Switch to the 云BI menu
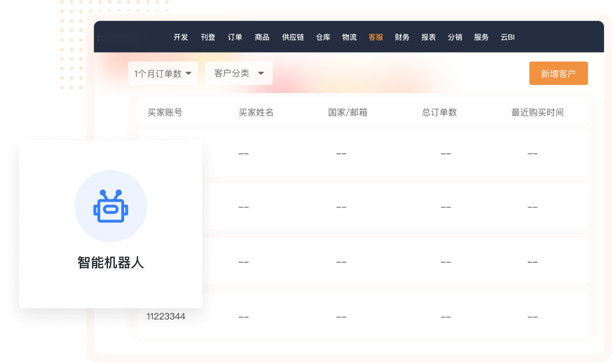 (x=508, y=37)
